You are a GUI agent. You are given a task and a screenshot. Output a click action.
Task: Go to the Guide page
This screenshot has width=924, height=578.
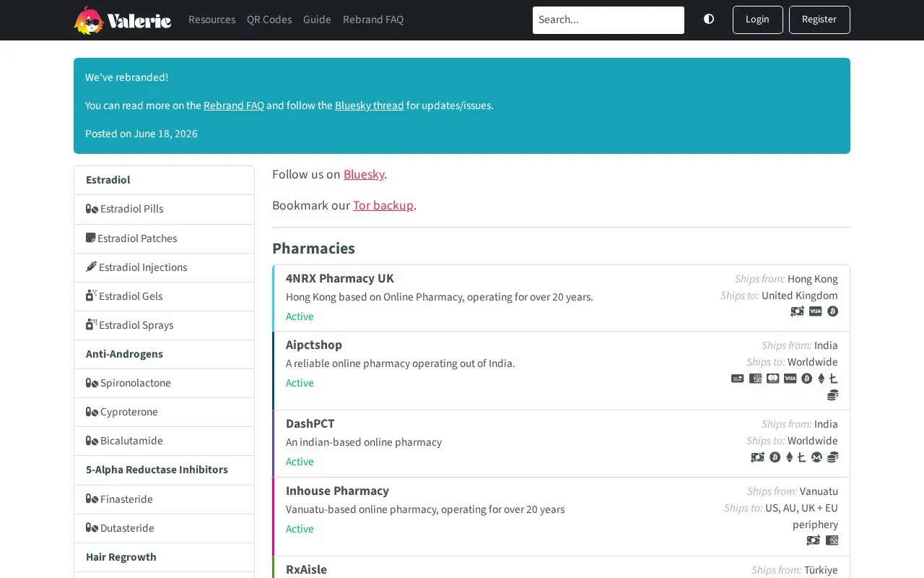317,20
